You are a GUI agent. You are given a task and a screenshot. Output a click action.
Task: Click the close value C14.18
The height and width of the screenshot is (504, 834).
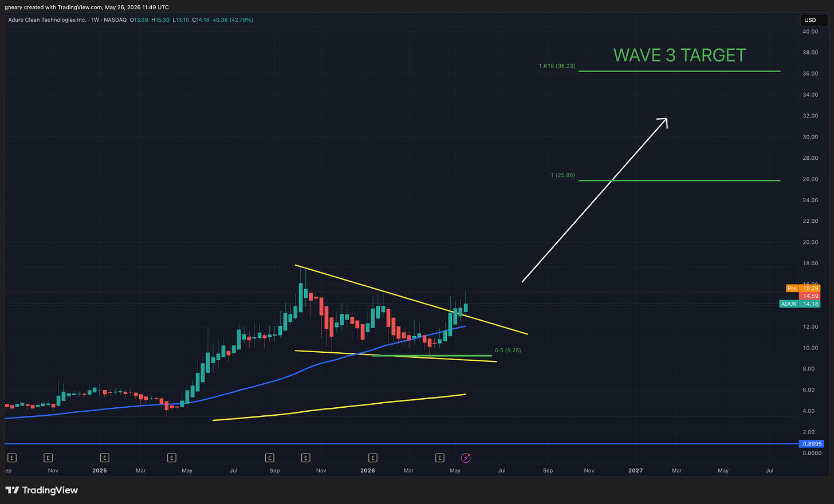point(201,20)
